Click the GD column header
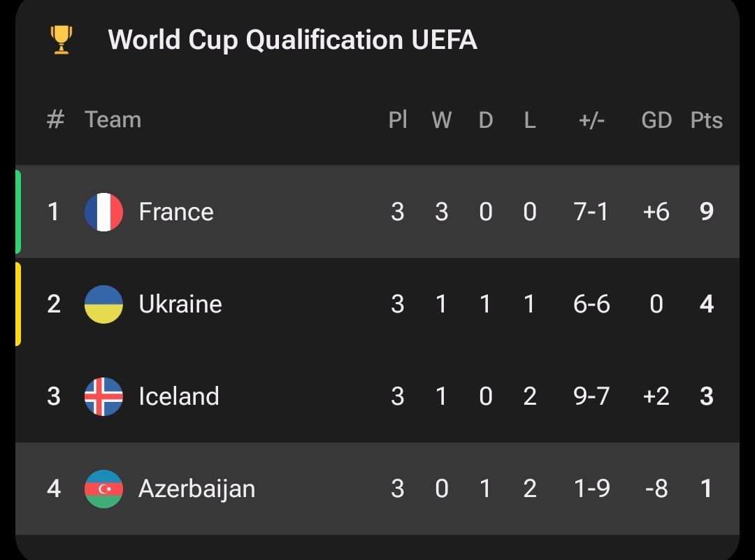This screenshot has width=755, height=560. coord(656,120)
